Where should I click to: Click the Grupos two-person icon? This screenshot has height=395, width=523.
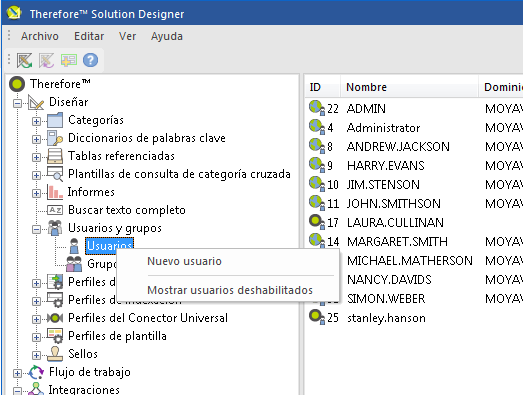click(74, 264)
